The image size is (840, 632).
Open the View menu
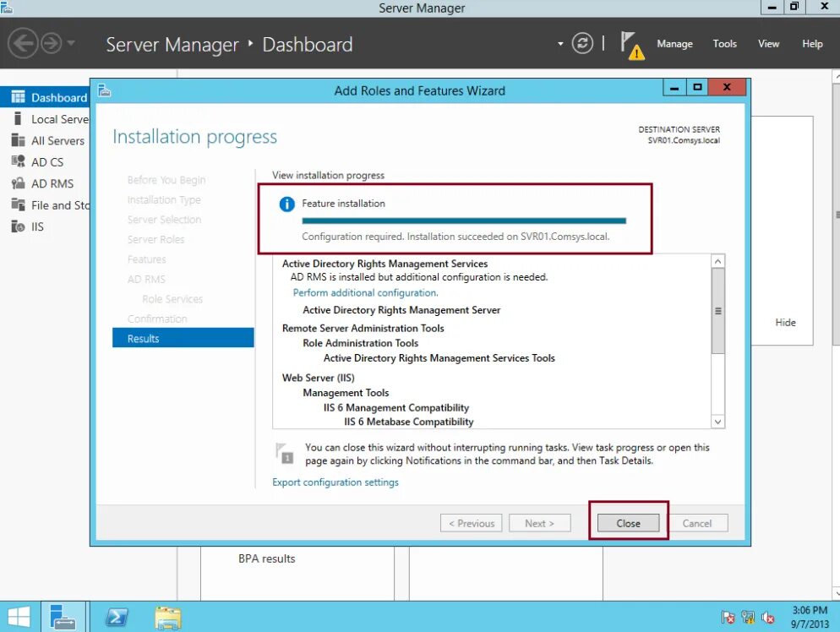point(768,44)
